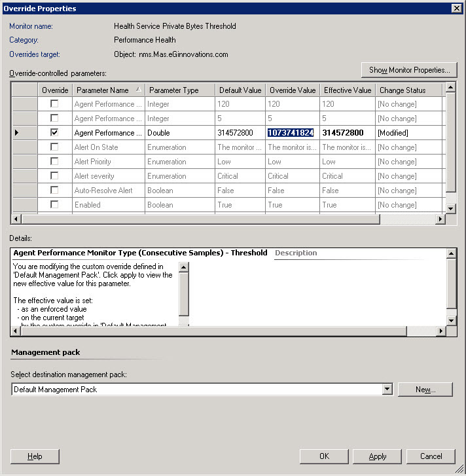Click the bold effective value cell 314572800

[348, 133]
